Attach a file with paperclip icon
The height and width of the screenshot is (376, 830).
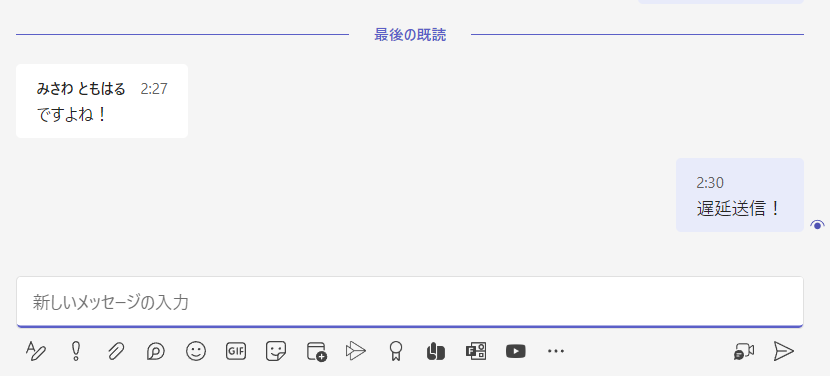pos(116,351)
